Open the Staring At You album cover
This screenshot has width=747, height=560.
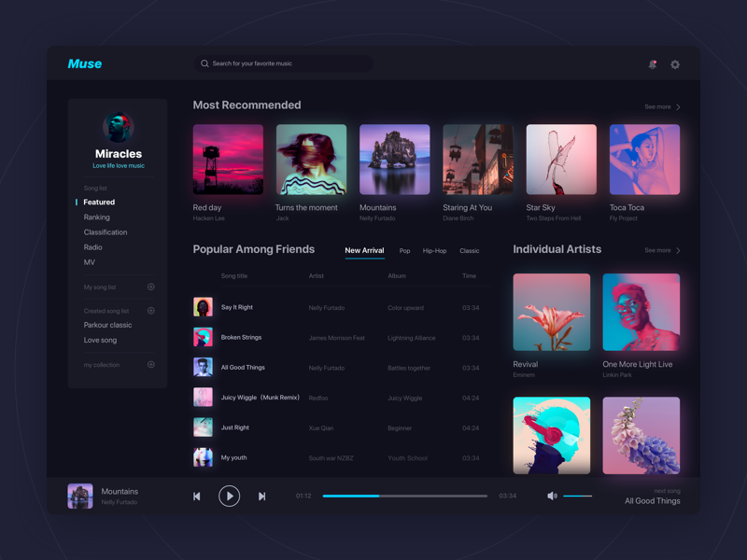pos(478,160)
